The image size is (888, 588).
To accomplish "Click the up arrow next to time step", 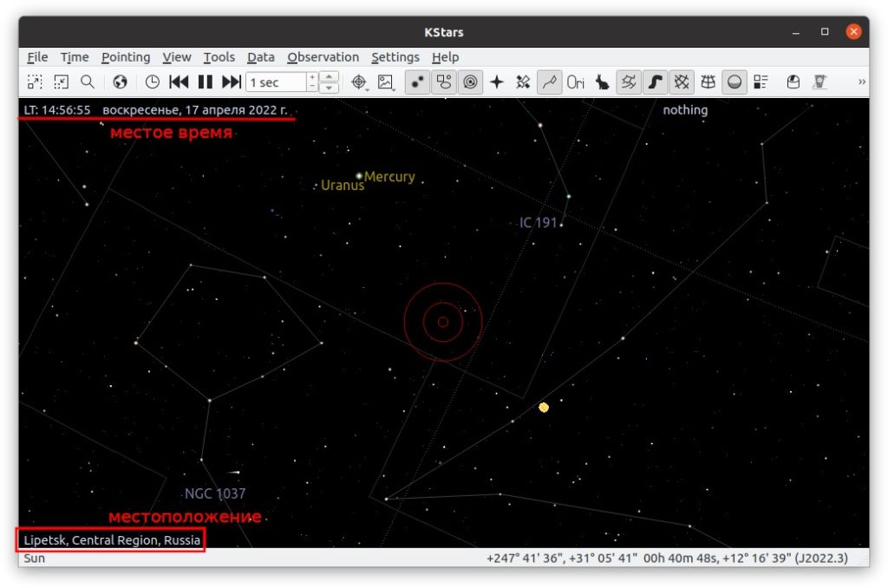I will point(329,76).
